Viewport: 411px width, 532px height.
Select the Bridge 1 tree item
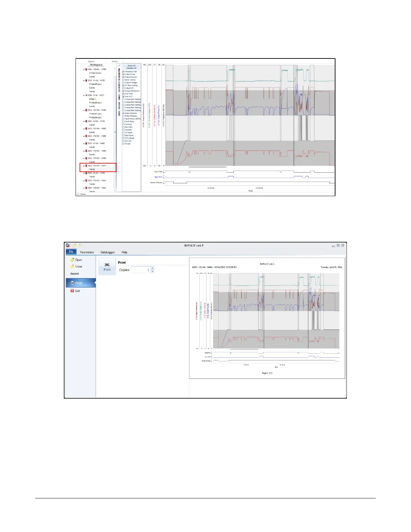tap(92, 99)
